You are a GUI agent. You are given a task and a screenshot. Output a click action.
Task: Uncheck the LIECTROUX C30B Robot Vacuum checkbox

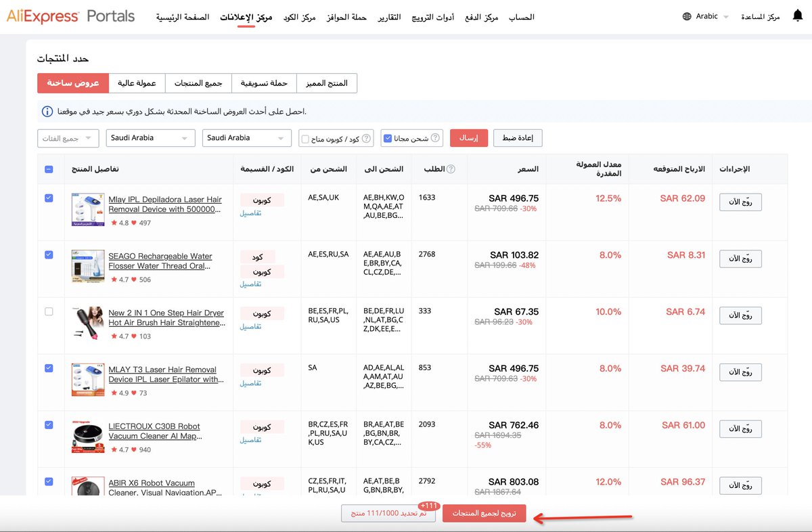tap(49, 425)
